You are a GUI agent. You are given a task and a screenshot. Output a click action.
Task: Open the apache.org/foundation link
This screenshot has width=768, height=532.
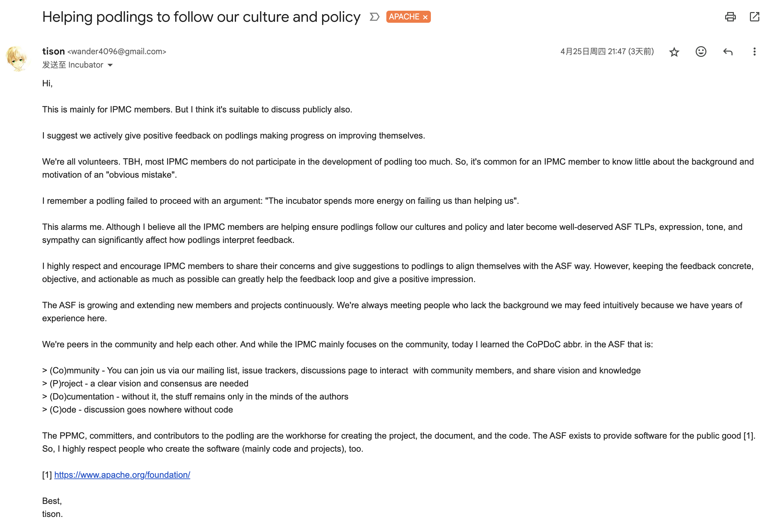click(x=122, y=475)
